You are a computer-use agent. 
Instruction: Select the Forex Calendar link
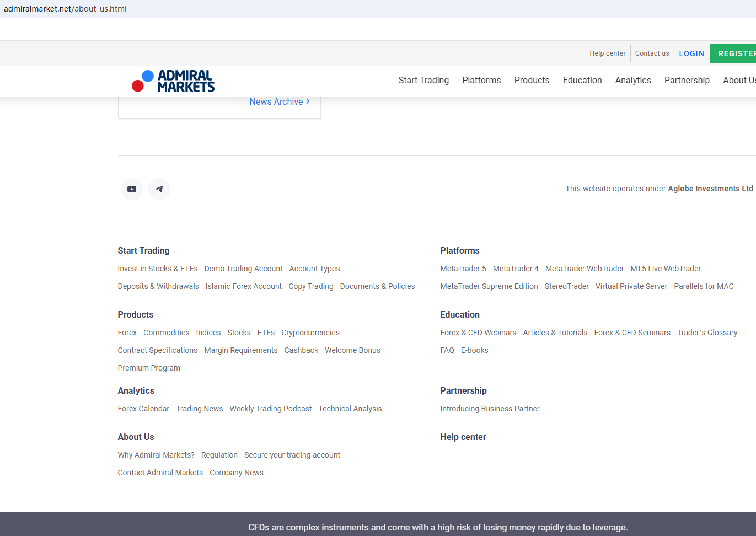click(143, 409)
